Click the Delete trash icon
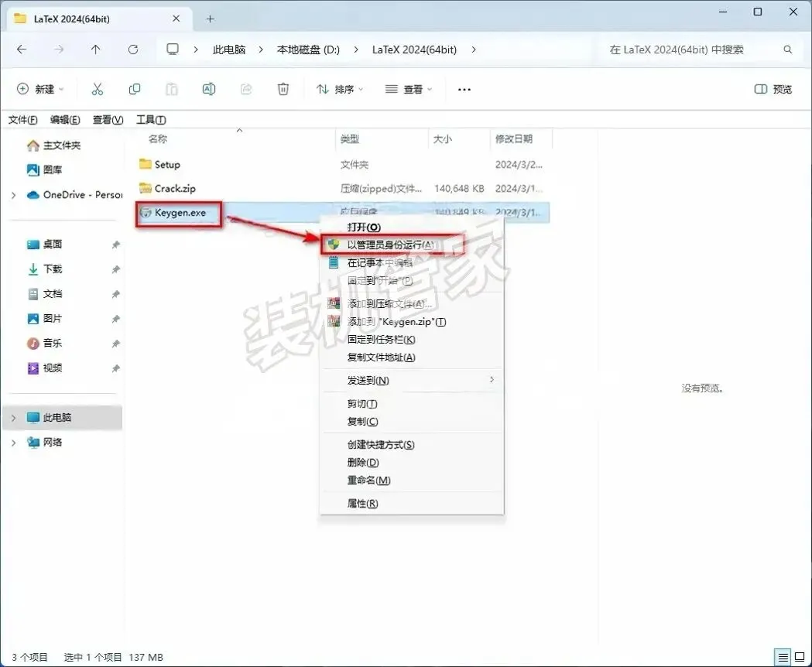Image resolution: width=812 pixels, height=667 pixels. coord(283,89)
